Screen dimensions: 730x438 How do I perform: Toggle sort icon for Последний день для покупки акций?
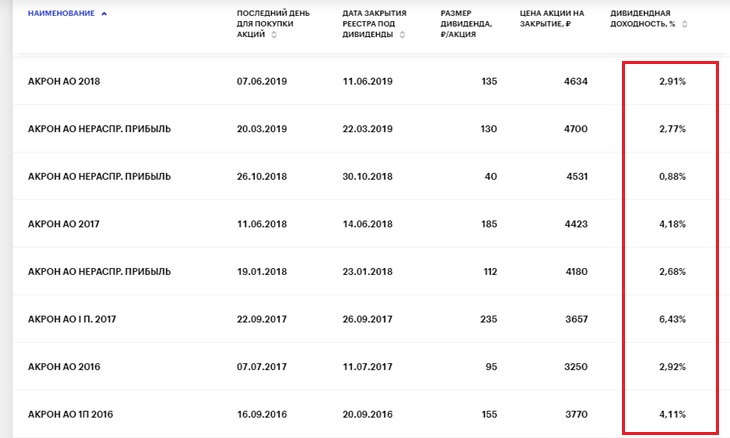274,34
